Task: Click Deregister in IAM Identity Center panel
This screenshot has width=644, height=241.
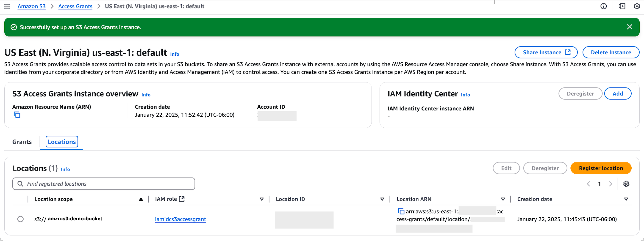Action: [x=580, y=93]
